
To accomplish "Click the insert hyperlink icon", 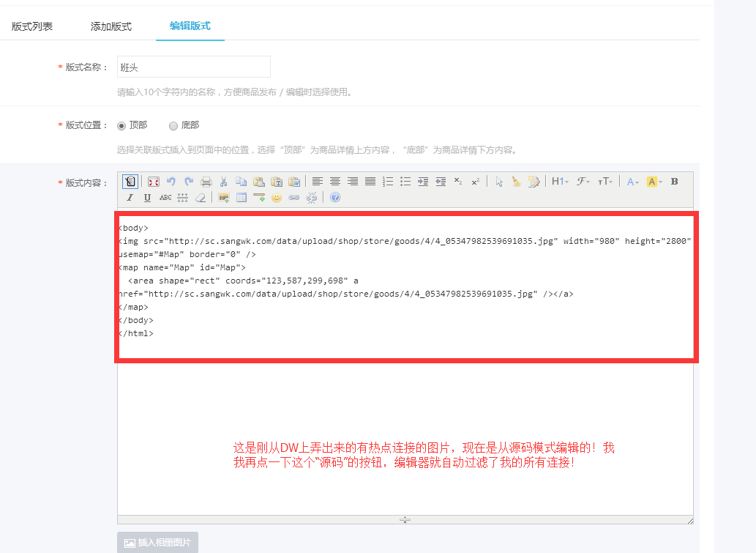I will 294,197.
